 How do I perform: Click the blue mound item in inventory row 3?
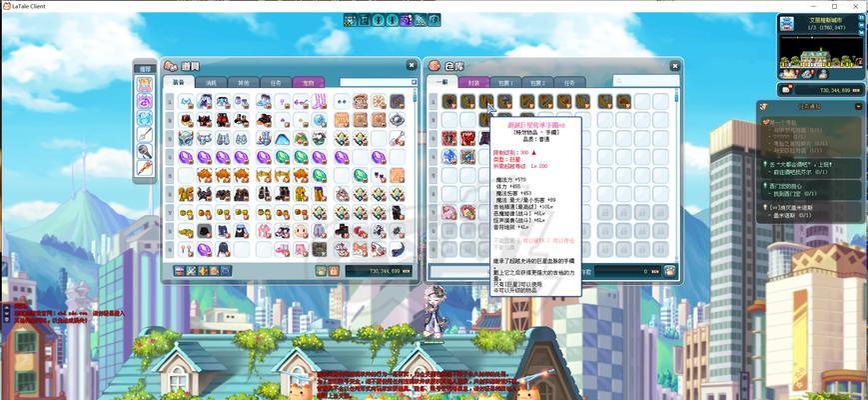click(282, 139)
